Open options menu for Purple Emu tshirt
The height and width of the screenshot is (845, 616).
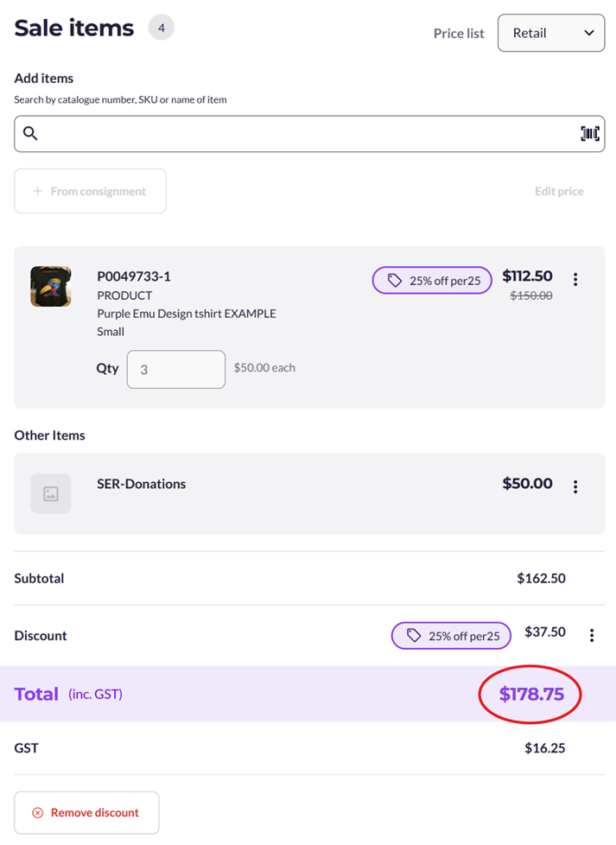pos(575,279)
